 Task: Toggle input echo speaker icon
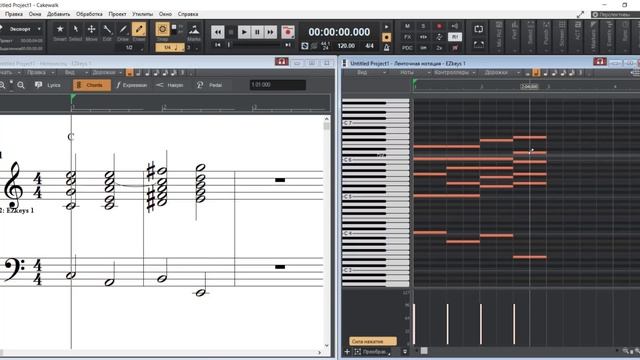coord(455,26)
